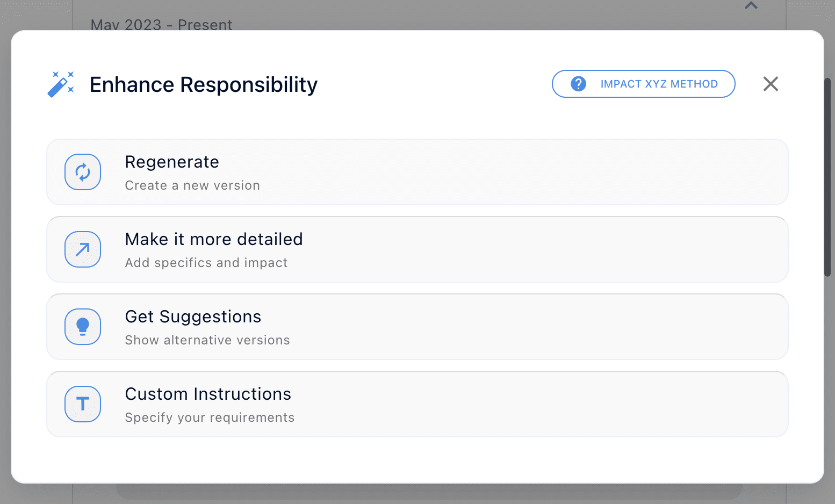Click the Enhance Responsibility heading
This screenshot has height=504, width=835.
(x=204, y=84)
